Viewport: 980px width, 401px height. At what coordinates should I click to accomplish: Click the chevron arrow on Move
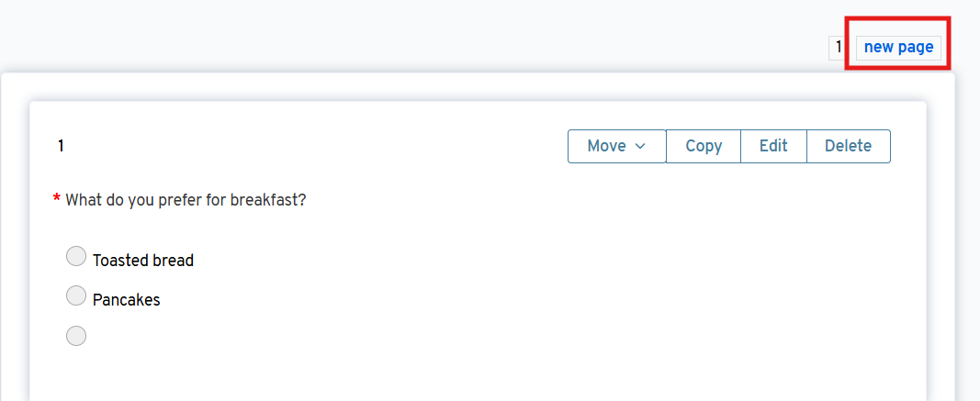coord(640,146)
